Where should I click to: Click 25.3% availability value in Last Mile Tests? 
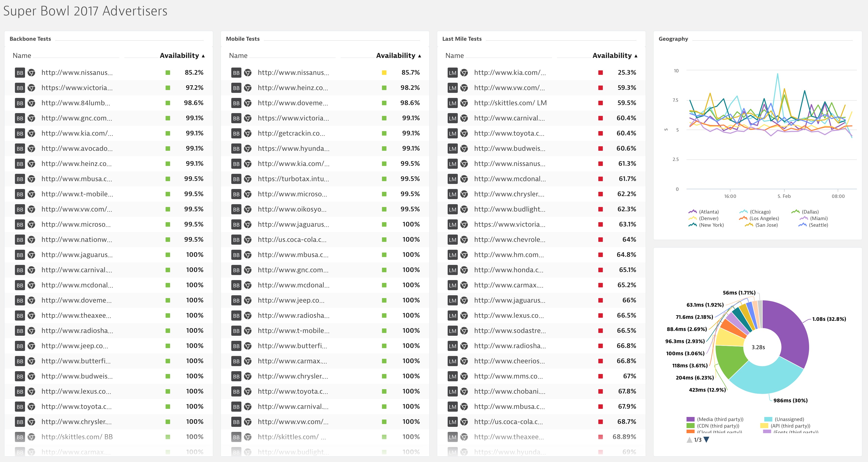[627, 73]
